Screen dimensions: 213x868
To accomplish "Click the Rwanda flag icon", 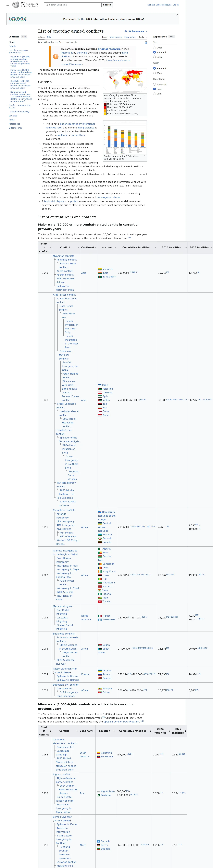I will point(100,534).
